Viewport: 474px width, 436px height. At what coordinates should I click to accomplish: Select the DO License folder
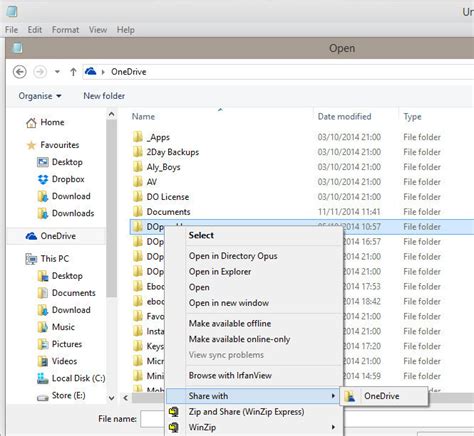tap(168, 197)
